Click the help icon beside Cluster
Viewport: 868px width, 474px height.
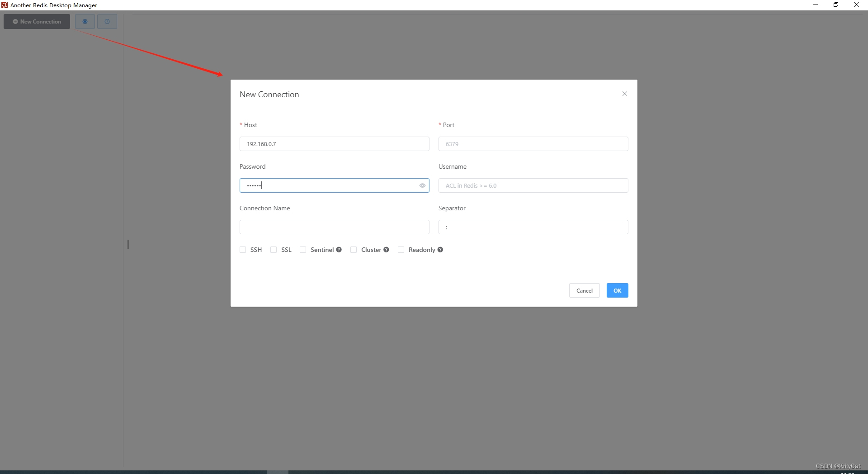[387, 250]
